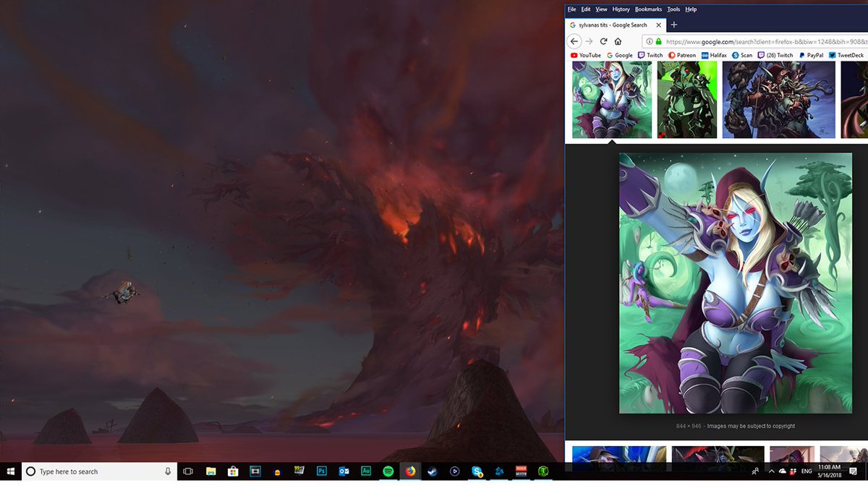Open the PayPal bookmark
This screenshot has height=488, width=868.
[811, 55]
